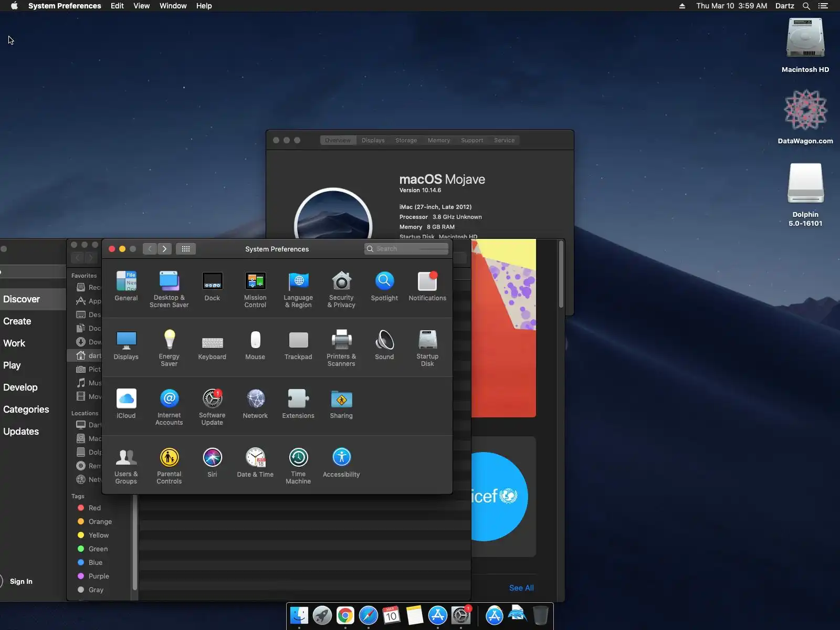The height and width of the screenshot is (630, 840).
Task: Open Language & Region preferences
Action: [298, 289]
